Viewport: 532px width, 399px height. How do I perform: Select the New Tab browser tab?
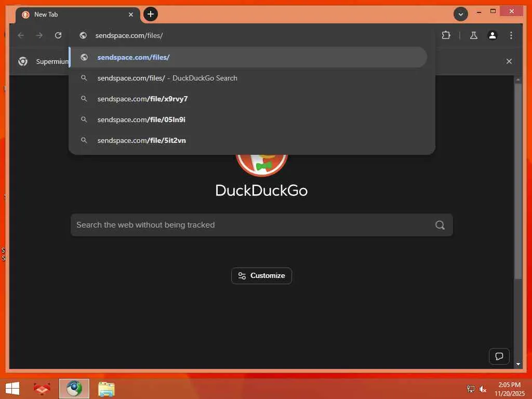pos(78,15)
